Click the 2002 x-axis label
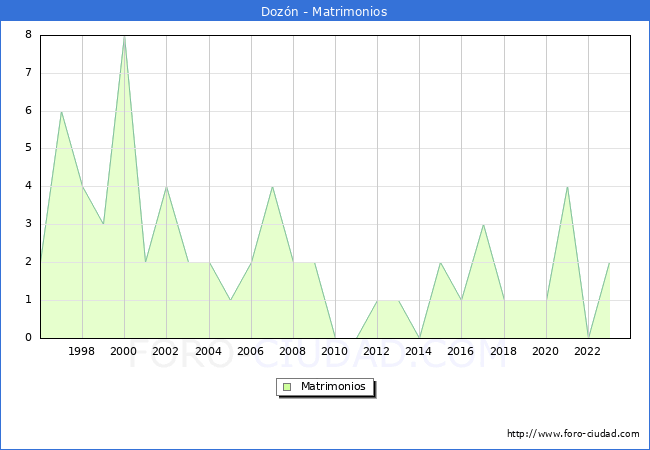This screenshot has width=650, height=450. [166, 351]
